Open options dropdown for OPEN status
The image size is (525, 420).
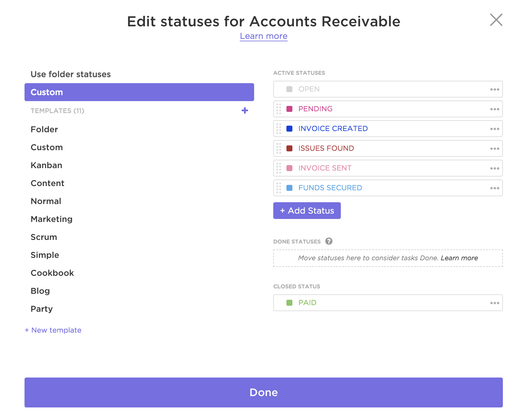(495, 89)
